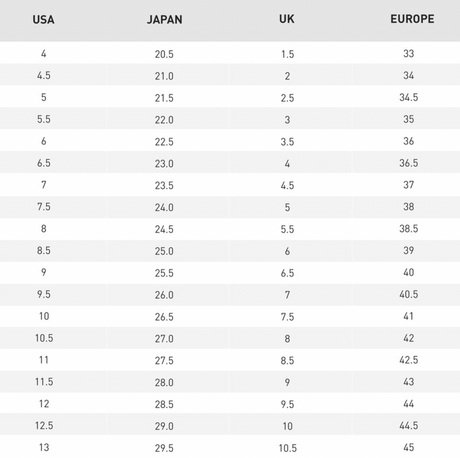
Task: Select UK size 5.5 cell
Action: pos(287,229)
